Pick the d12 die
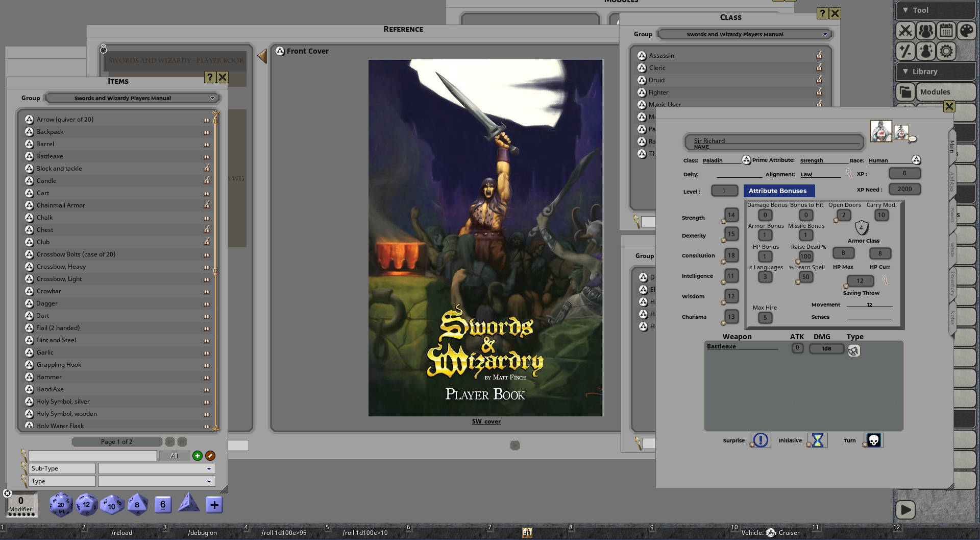The height and width of the screenshot is (540, 980). [x=86, y=505]
